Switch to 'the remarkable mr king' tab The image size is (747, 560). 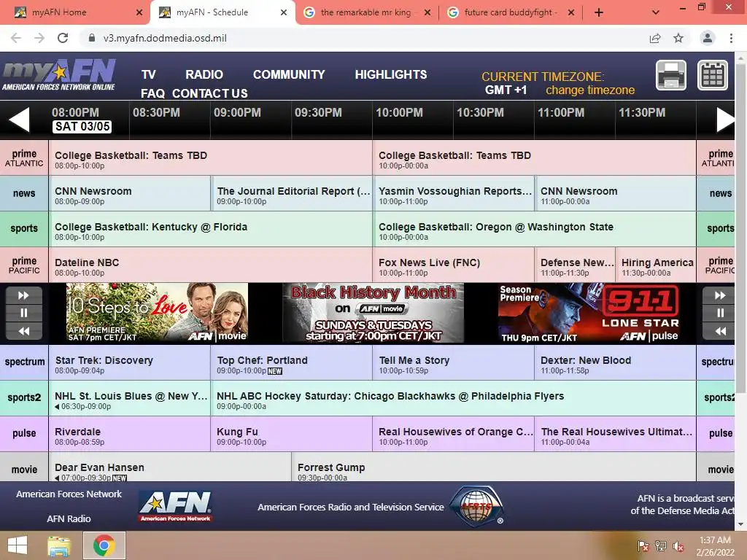[x=368, y=12]
